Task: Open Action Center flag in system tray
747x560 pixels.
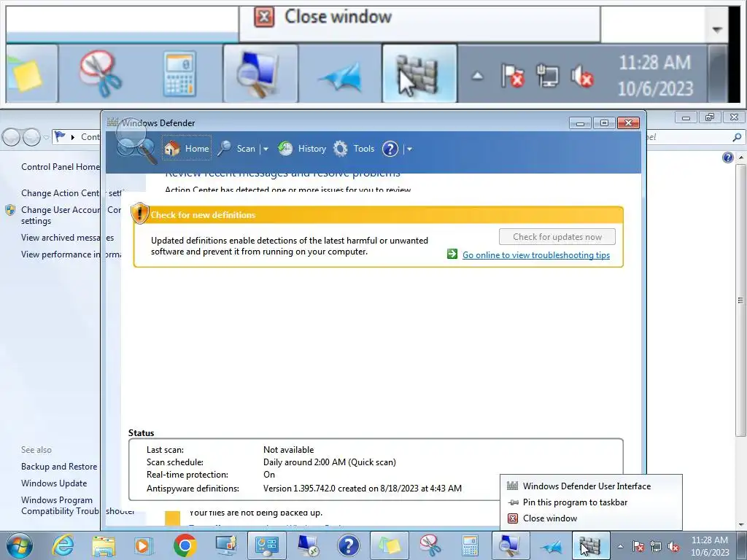Action: (638, 547)
